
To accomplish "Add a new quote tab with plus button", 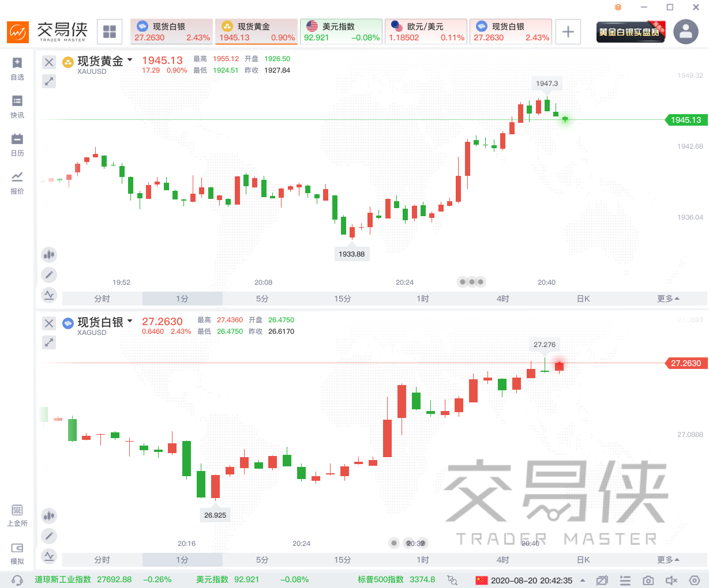I will [568, 31].
